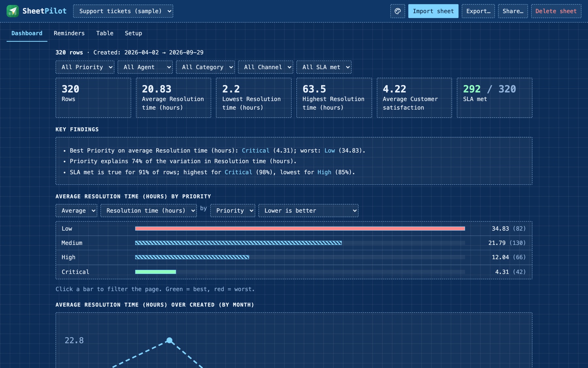The width and height of the screenshot is (588, 368).
Task: Filter by the red Low bar
Action: pos(300,229)
